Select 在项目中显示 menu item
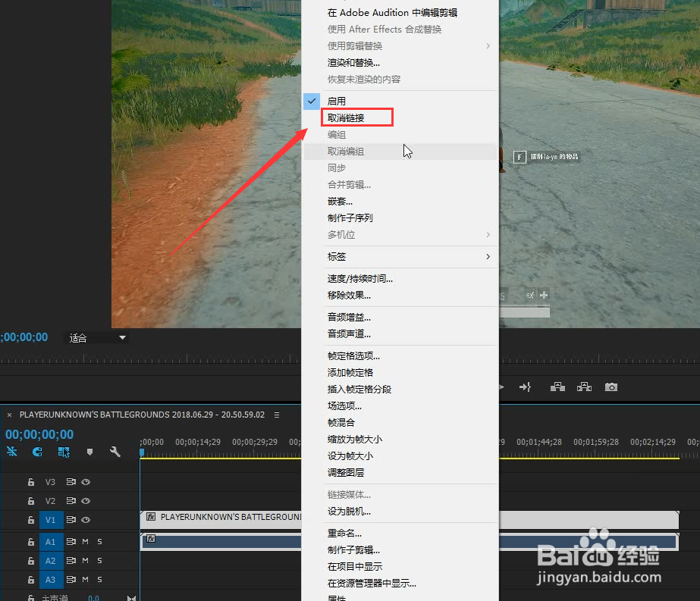Screen dimensions: 700x601 click(x=400, y=567)
